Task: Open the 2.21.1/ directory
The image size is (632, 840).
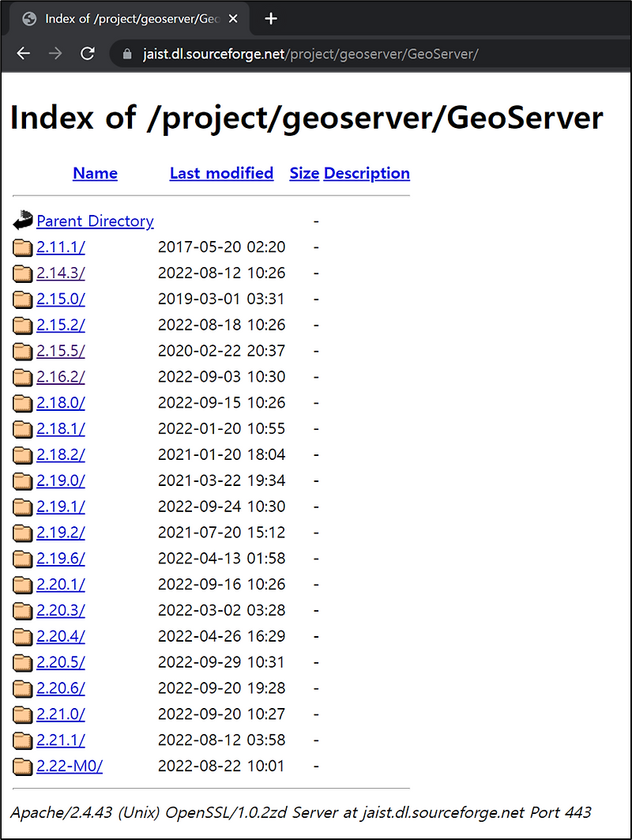Action: click(x=59, y=740)
